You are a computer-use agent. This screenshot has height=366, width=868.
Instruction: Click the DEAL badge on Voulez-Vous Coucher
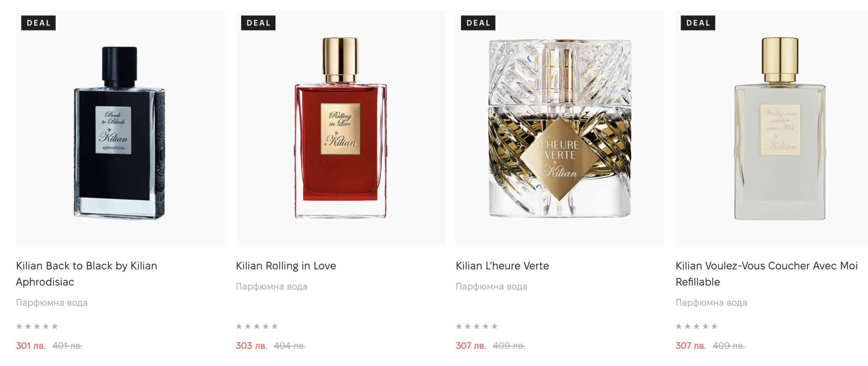click(x=698, y=23)
